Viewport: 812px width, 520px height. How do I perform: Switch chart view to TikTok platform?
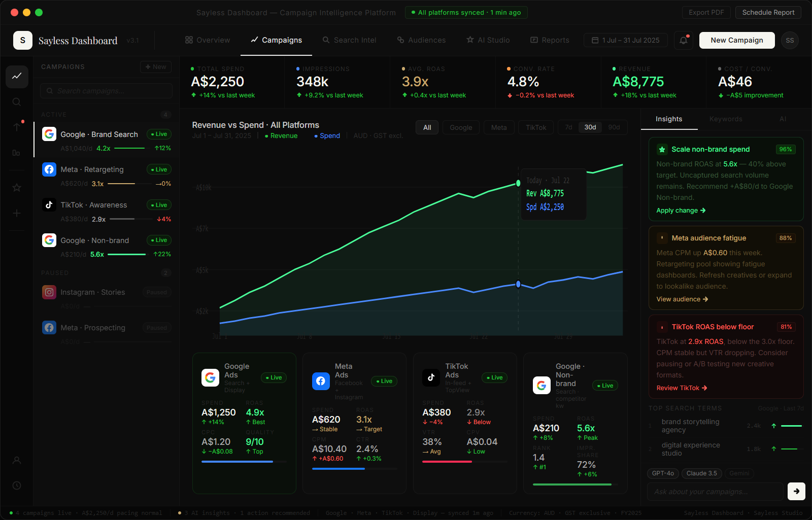coord(536,127)
